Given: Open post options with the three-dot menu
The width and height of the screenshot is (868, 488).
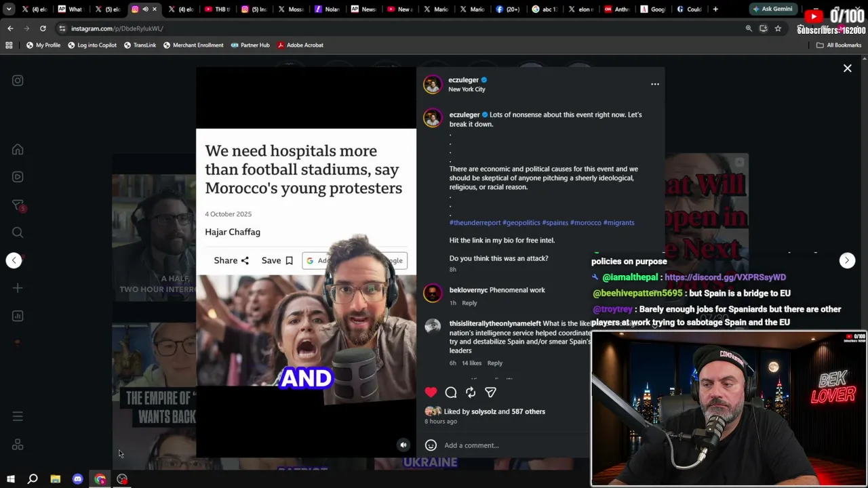Looking at the screenshot, I should pyautogui.click(x=655, y=84).
